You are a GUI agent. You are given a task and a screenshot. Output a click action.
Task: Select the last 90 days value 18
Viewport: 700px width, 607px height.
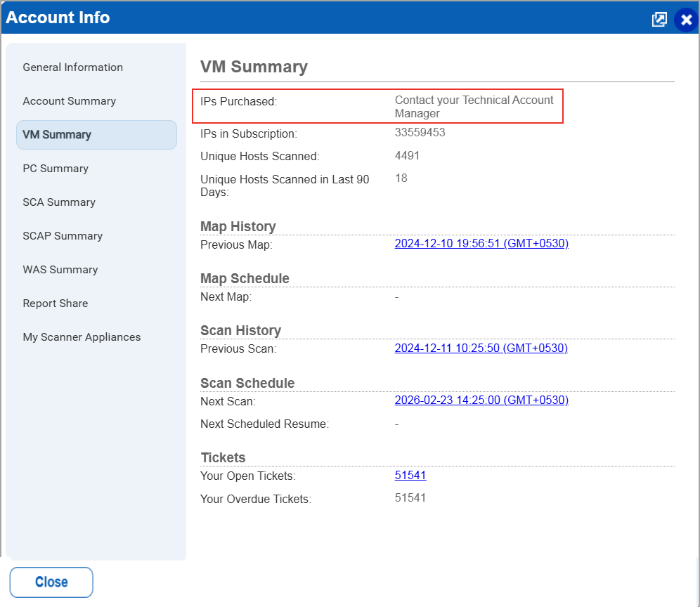tap(401, 178)
